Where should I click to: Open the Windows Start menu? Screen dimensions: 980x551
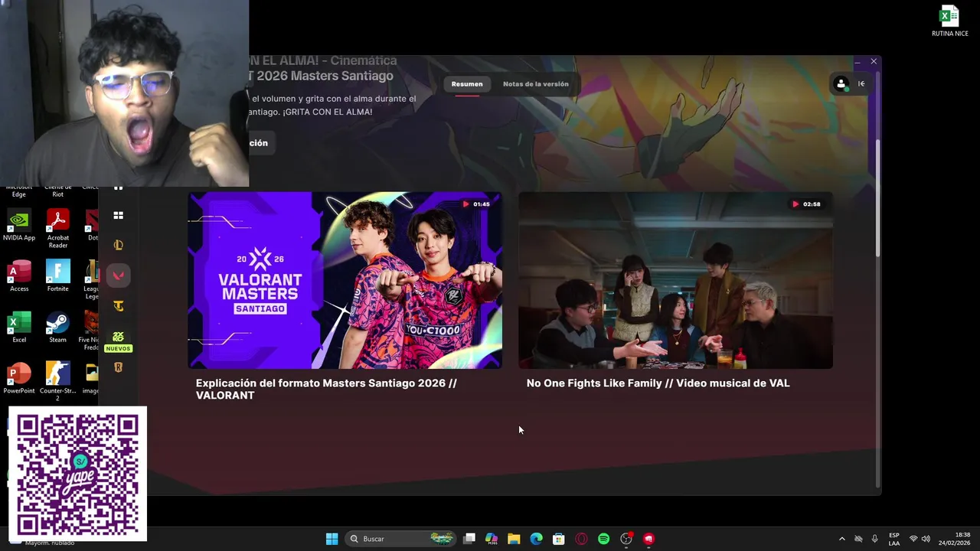tap(332, 539)
